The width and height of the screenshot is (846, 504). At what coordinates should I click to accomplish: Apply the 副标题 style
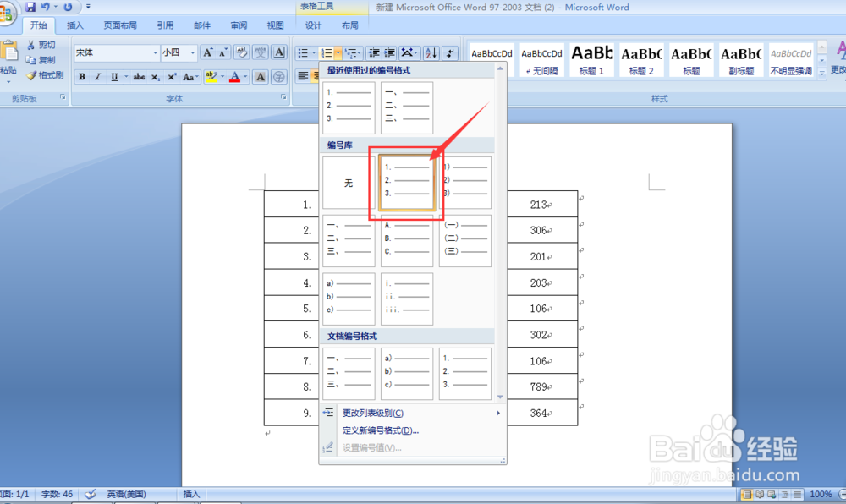(741, 60)
